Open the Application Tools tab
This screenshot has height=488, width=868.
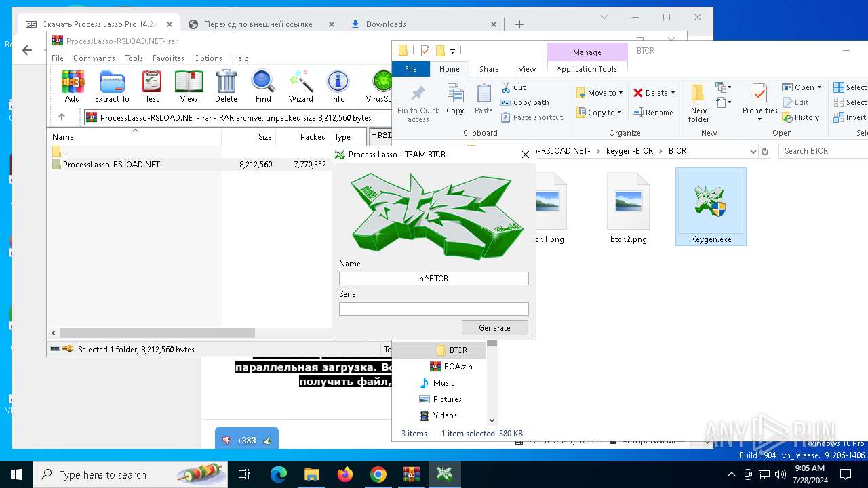point(587,69)
